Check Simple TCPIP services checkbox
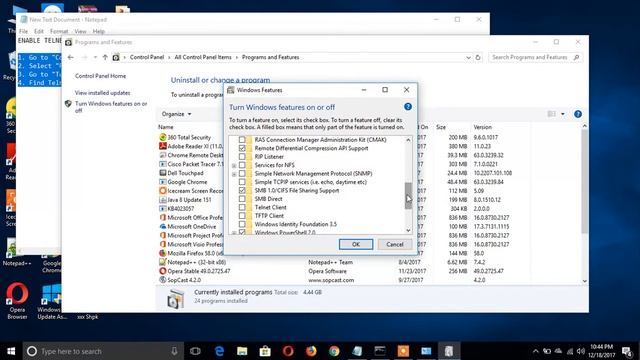Screen dimensions: 640x360 click(x=242, y=182)
